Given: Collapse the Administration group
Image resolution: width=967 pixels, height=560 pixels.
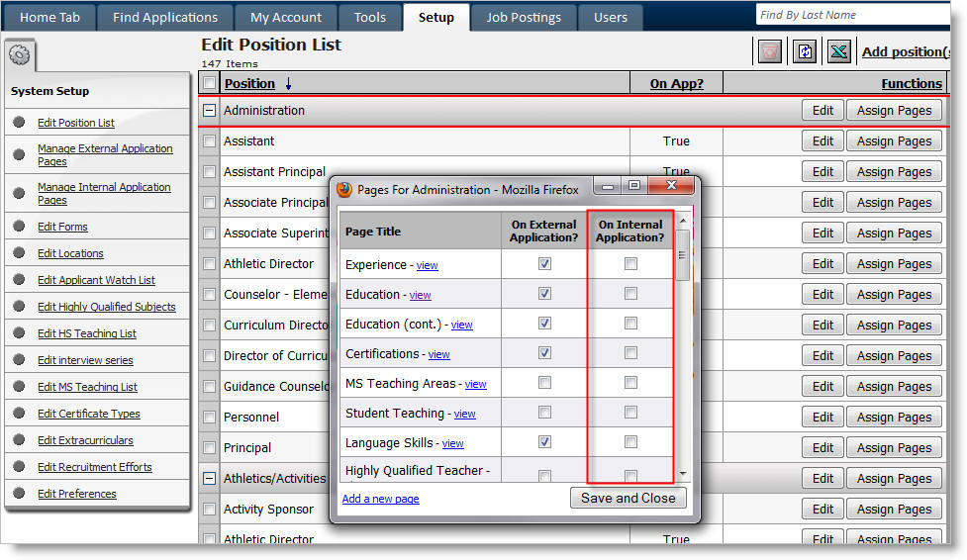Looking at the screenshot, I should point(209,111).
